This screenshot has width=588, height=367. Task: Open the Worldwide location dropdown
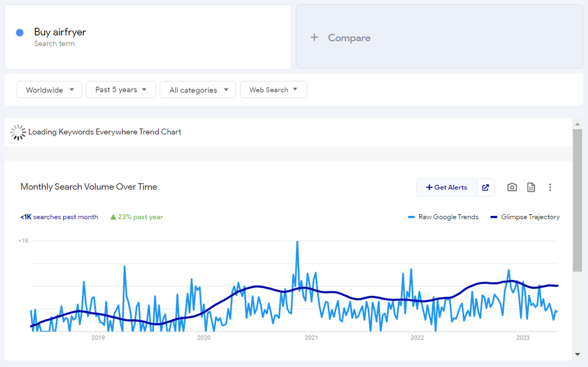pyautogui.click(x=49, y=90)
